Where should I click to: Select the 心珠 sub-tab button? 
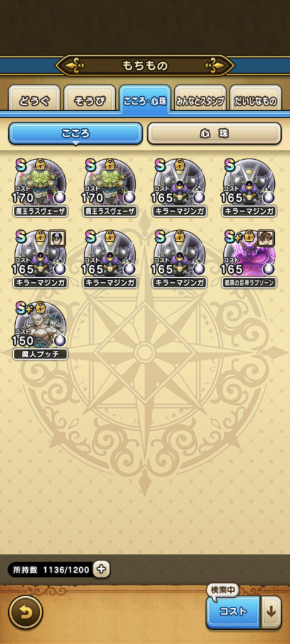pyautogui.click(x=215, y=133)
